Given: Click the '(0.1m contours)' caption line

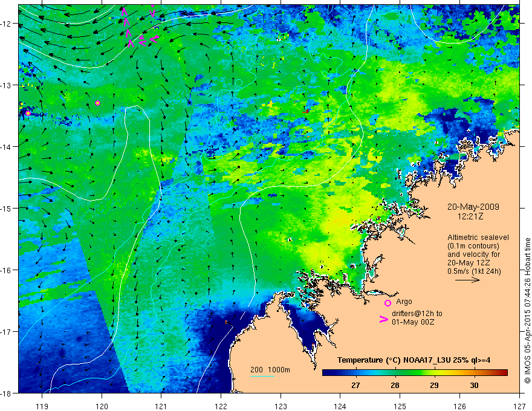Looking at the screenshot, I should pos(473,246).
